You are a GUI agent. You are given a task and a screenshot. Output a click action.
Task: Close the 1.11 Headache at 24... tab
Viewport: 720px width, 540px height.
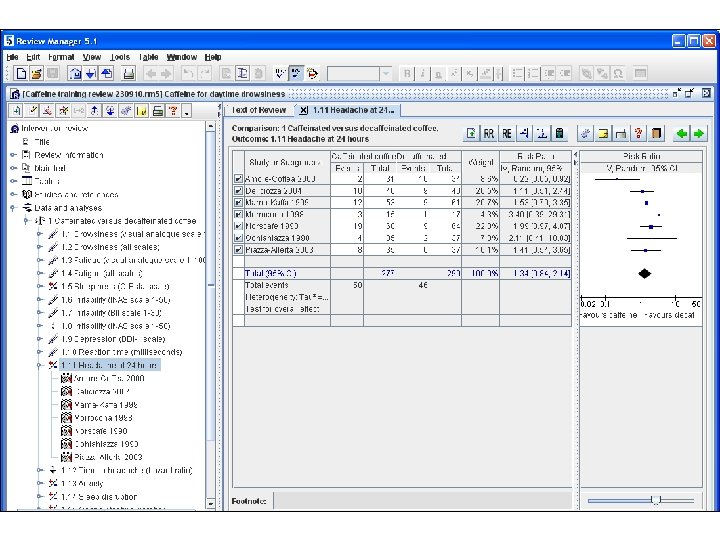pos(304,110)
